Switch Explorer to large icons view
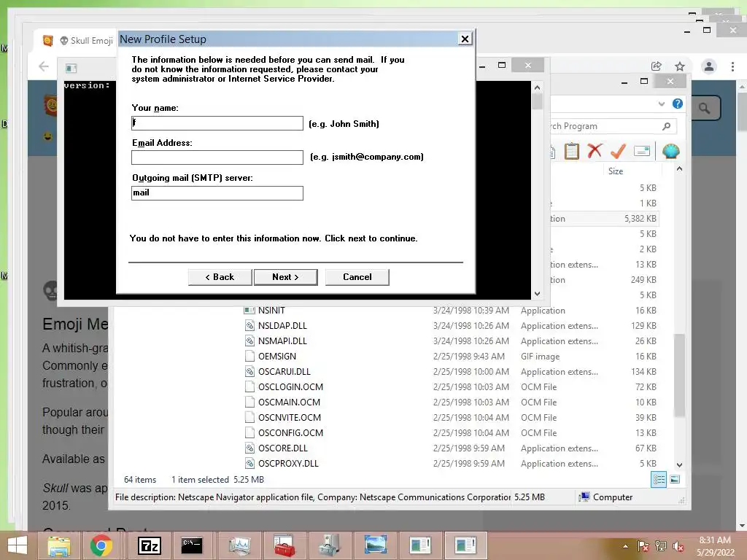This screenshot has height=560, width=747. pyautogui.click(x=675, y=479)
